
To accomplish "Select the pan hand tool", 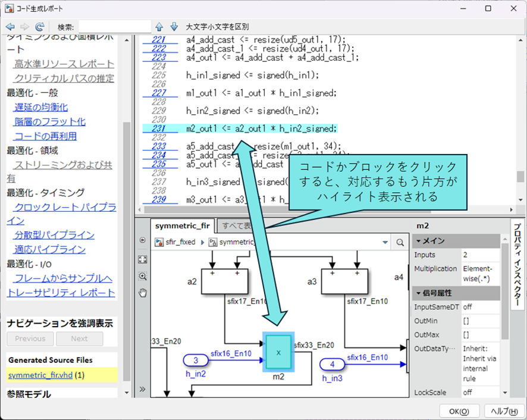I will [x=142, y=292].
